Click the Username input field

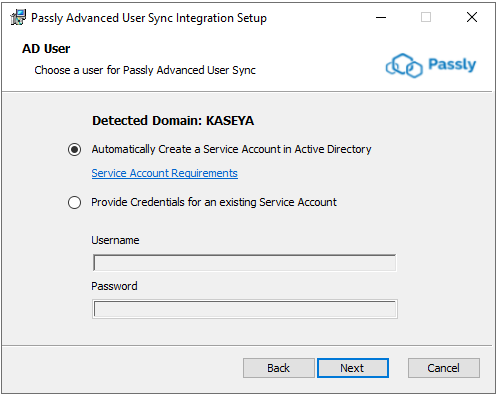[x=245, y=263]
